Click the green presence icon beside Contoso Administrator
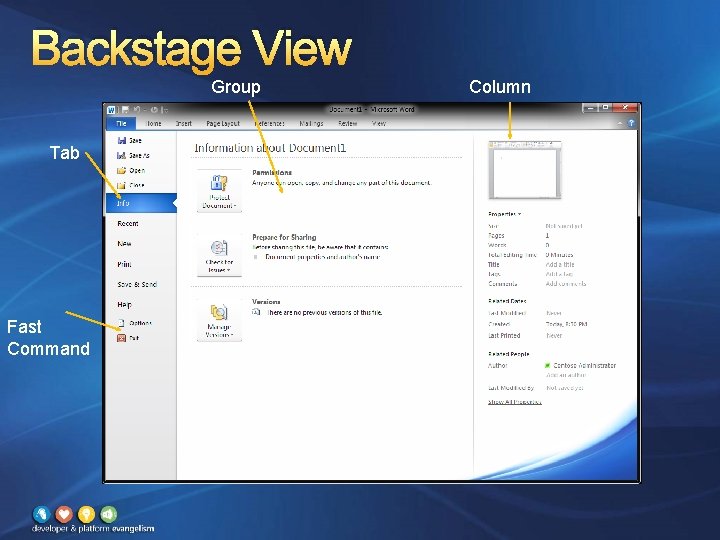Screen dimensions: 720x540 547,366
